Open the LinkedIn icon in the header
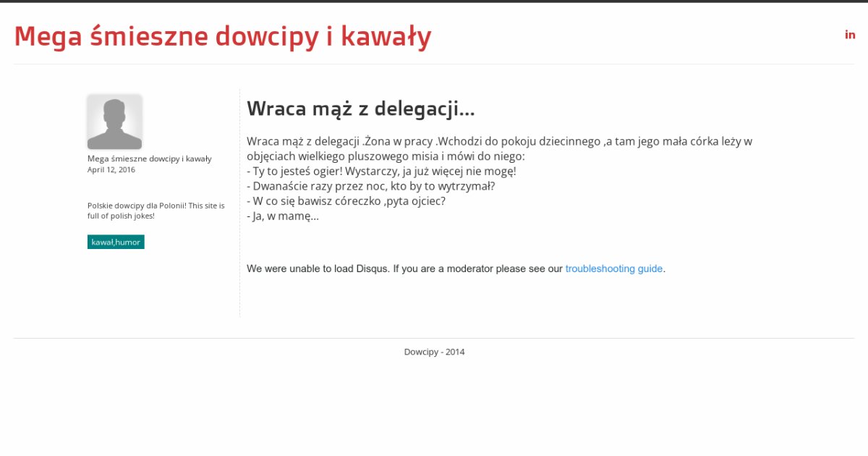 (x=850, y=35)
